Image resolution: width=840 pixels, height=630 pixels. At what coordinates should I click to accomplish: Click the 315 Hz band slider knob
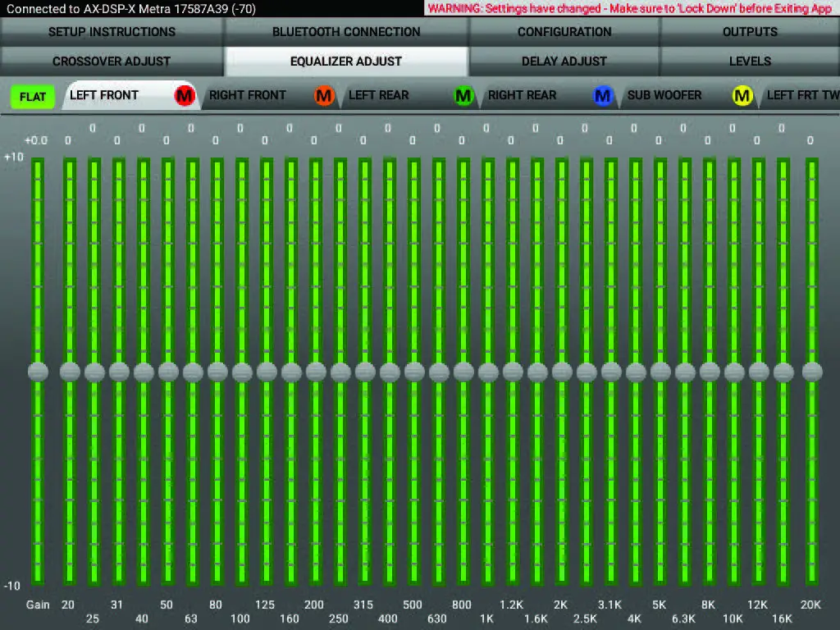[x=365, y=372]
